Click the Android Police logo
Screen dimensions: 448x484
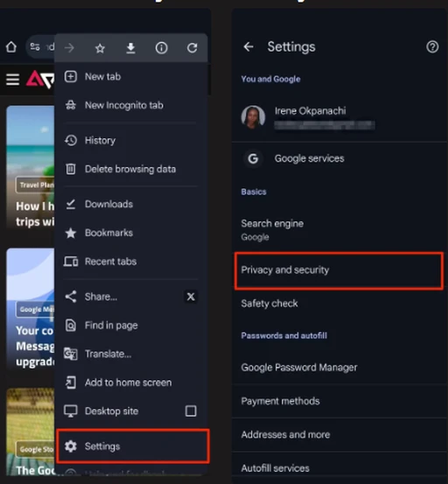(40, 80)
